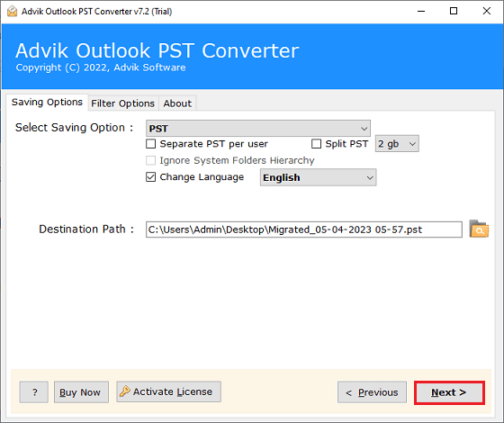
Task: Switch to the Saving Options tab
Action: click(x=47, y=103)
